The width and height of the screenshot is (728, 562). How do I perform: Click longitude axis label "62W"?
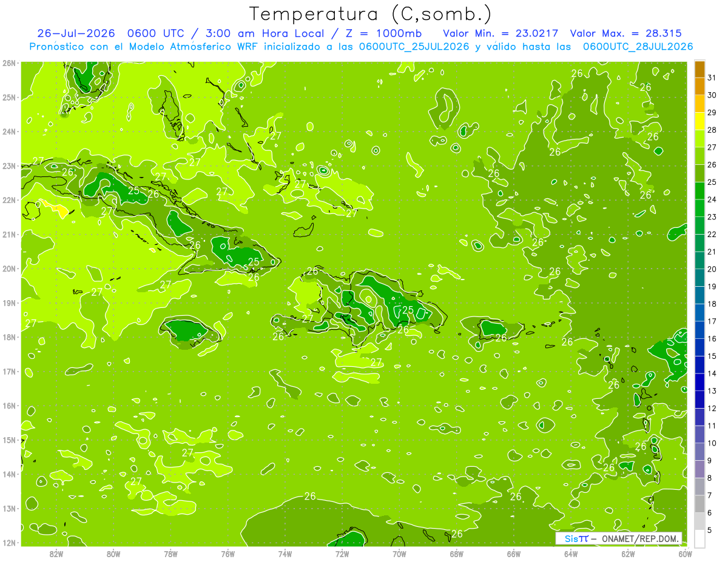click(629, 554)
